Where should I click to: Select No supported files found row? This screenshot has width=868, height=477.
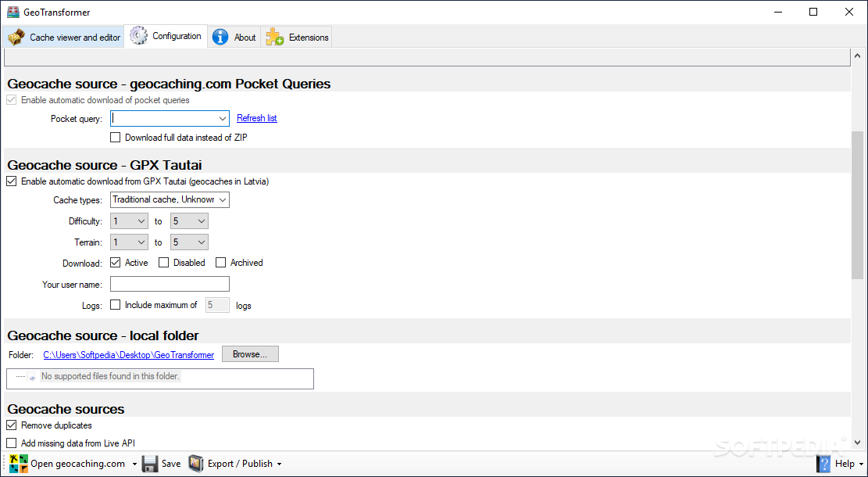click(x=110, y=376)
